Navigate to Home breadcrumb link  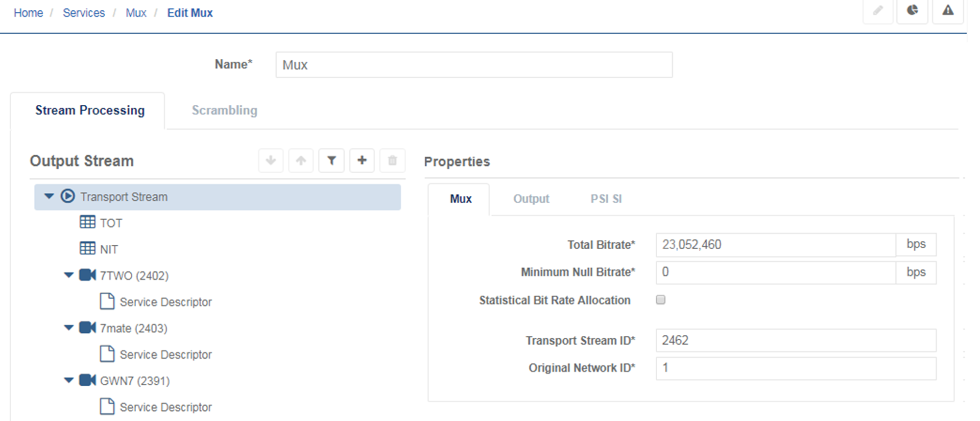28,13
